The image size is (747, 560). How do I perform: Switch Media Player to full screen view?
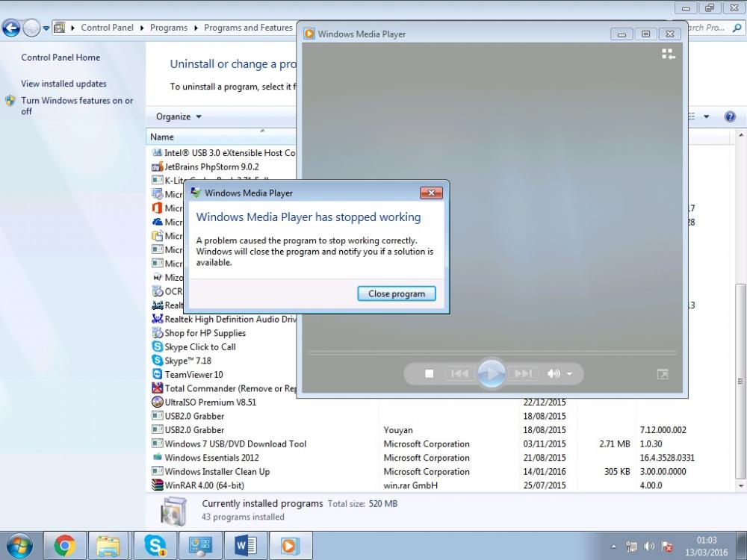663,374
